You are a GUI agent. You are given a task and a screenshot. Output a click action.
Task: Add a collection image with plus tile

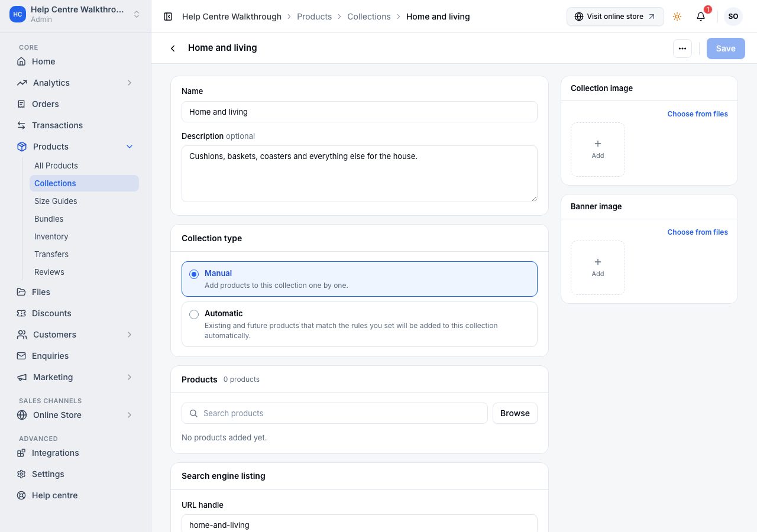click(x=598, y=150)
